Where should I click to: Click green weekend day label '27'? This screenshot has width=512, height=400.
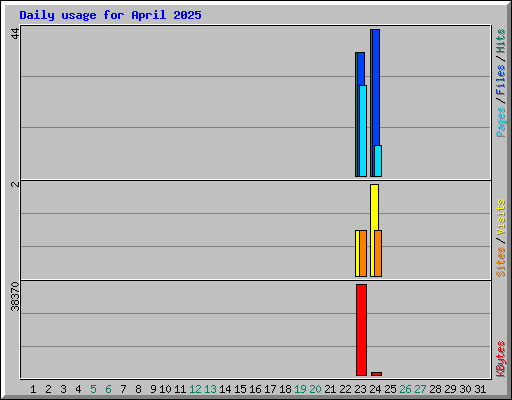point(420,389)
